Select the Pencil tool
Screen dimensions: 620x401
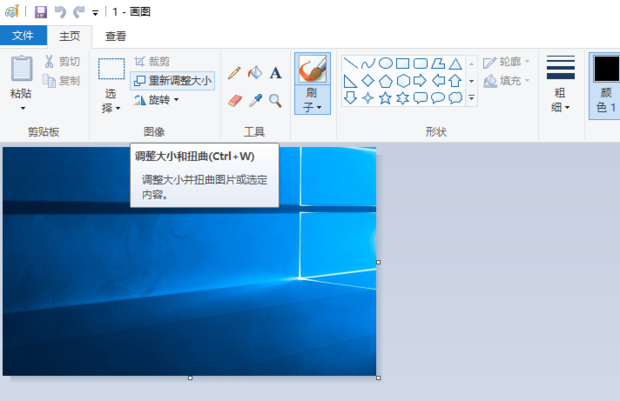coord(234,73)
